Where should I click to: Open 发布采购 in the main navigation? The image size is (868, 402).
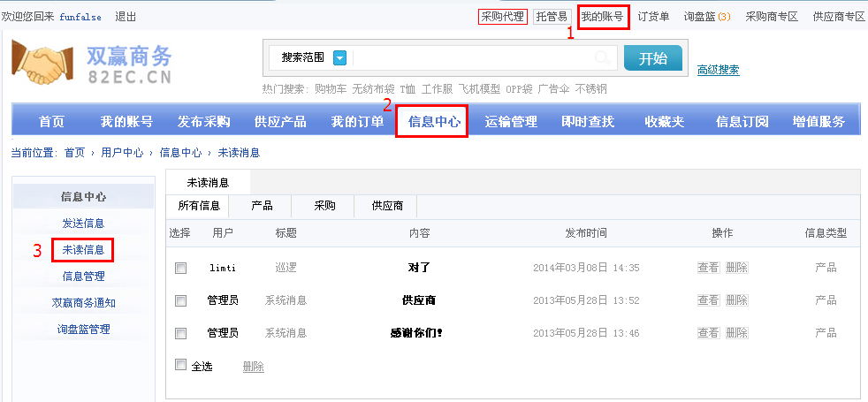[203, 122]
